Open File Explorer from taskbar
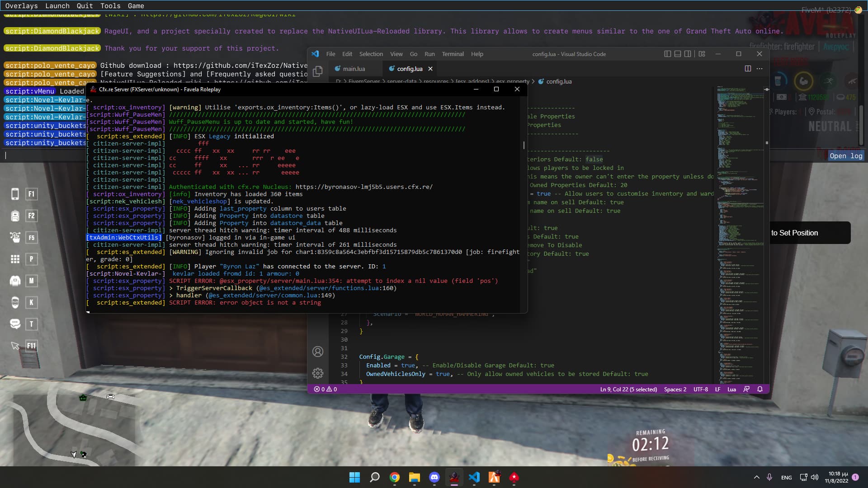The image size is (868, 488). (x=415, y=477)
